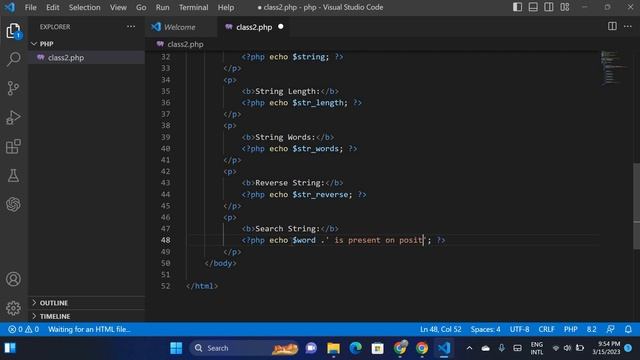Viewport: 640px width, 360px height.
Task: Open Run and Debug view
Action: [x=13, y=118]
